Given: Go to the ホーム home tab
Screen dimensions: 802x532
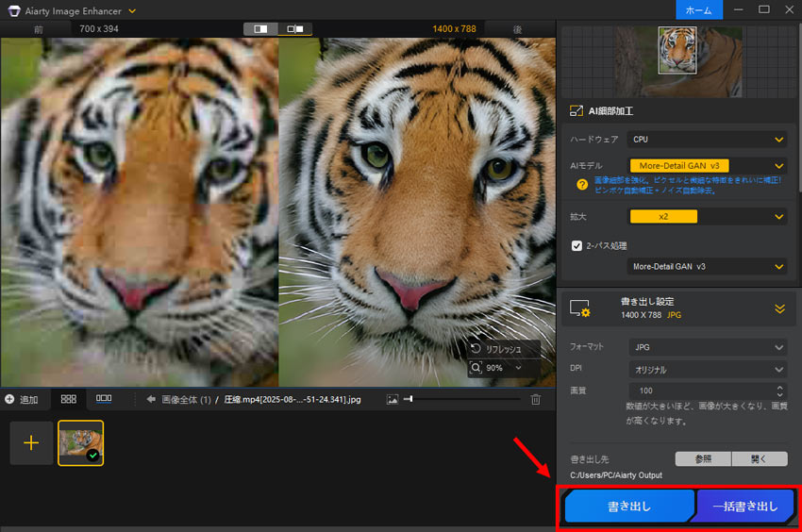Looking at the screenshot, I should pyautogui.click(x=698, y=9).
